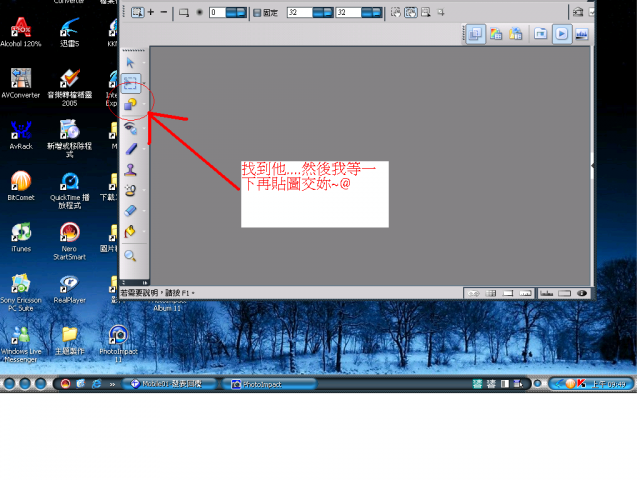Viewport: 640px width, 480px height.
Task: Select the Pick tool arrow in PhotoImpact
Action: point(130,62)
